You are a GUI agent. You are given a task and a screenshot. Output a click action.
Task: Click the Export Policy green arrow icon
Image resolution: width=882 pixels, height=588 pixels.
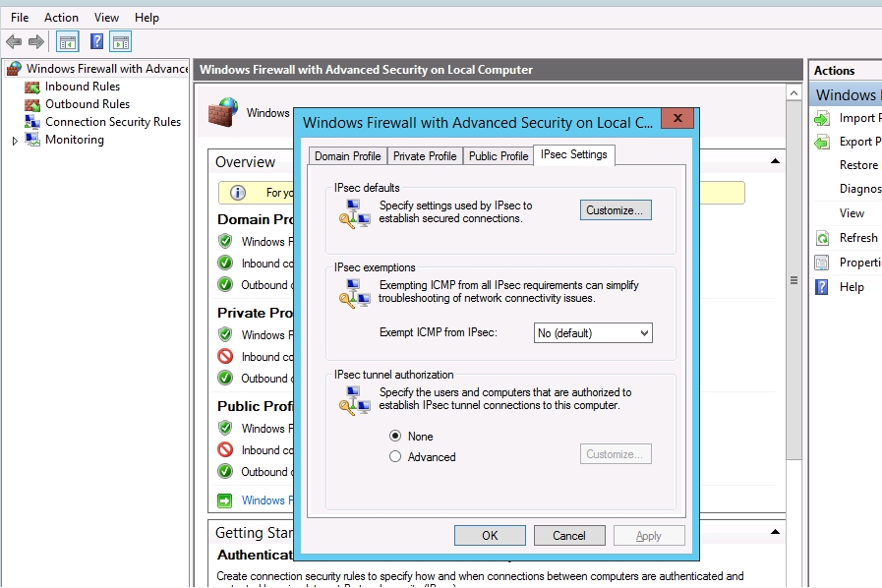click(x=822, y=142)
